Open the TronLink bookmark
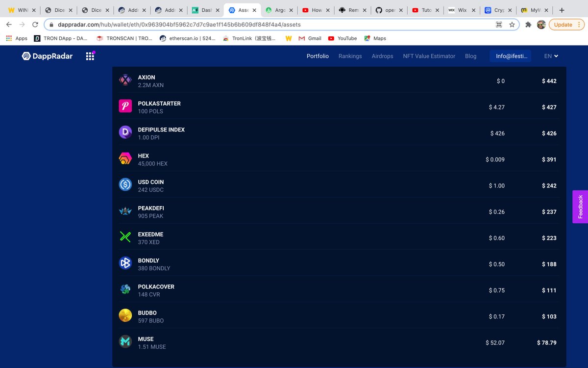This screenshot has width=588, height=368. 249,38
